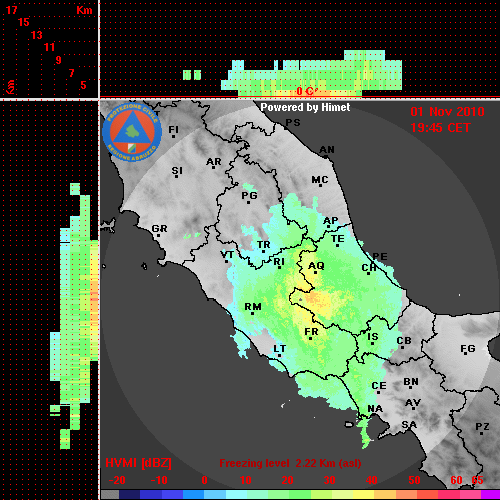The width and height of the screenshot is (500, 500).
Task: Click the PS city label
Action: pos(293,123)
